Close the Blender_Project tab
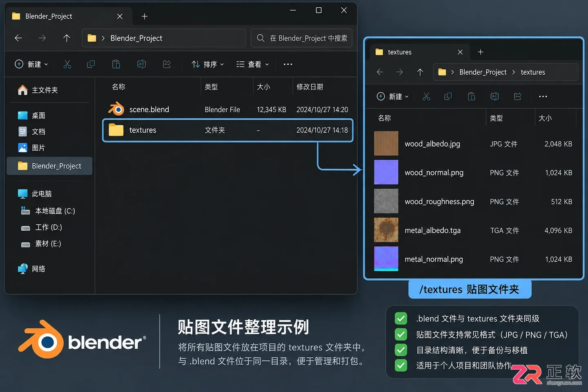The height and width of the screenshot is (392, 588). point(120,16)
